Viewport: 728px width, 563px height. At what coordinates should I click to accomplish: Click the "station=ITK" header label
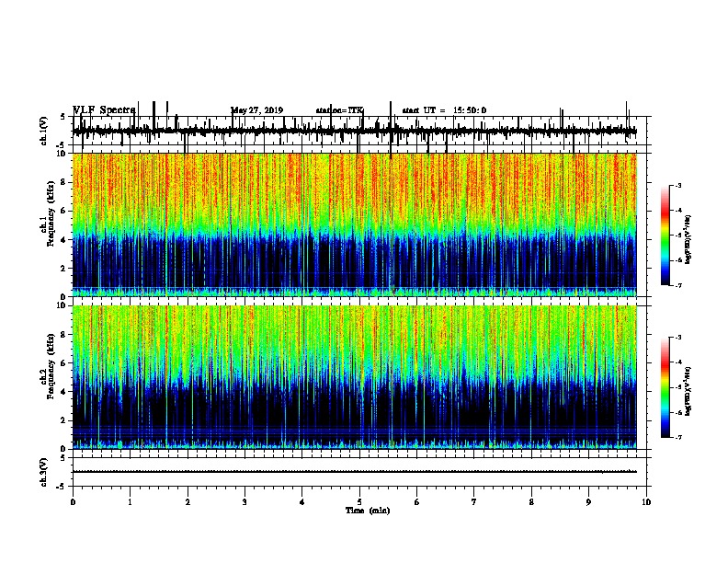coord(339,110)
